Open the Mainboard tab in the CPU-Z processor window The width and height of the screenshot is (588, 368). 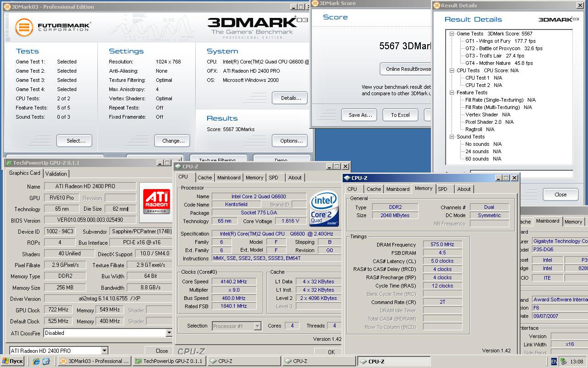(x=229, y=178)
